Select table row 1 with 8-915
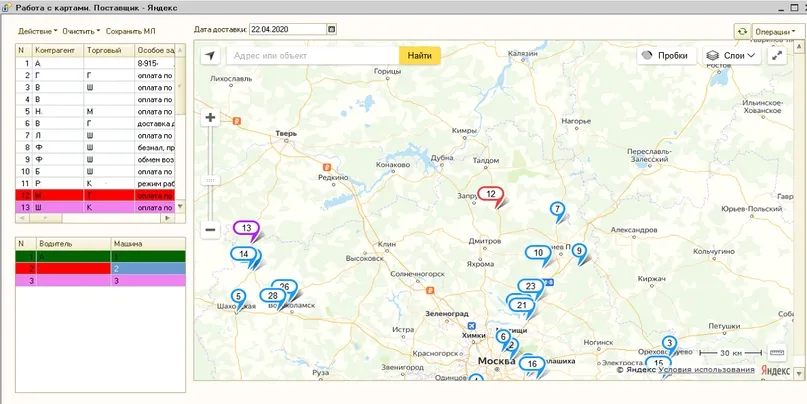Screen dimensions: 807x404 95,64
